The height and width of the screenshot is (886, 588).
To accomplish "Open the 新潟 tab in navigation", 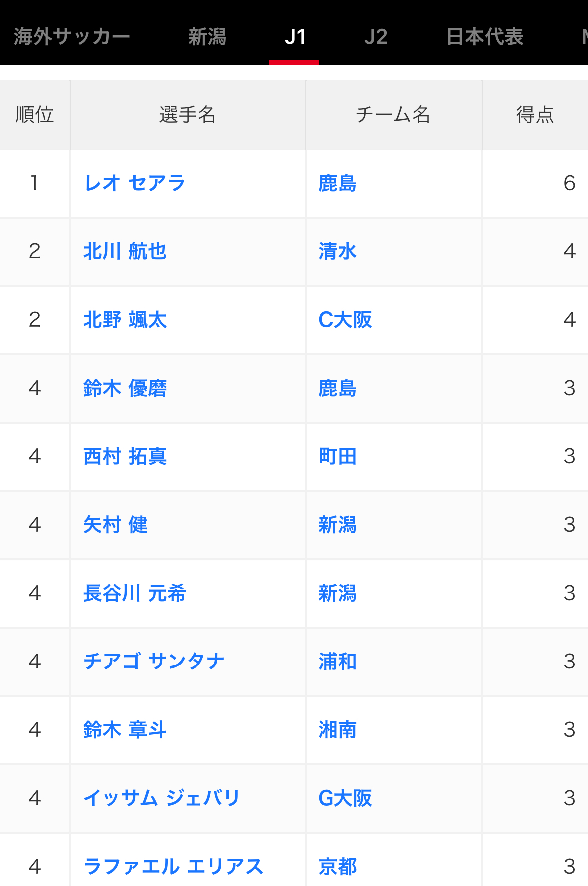I will point(207,37).
